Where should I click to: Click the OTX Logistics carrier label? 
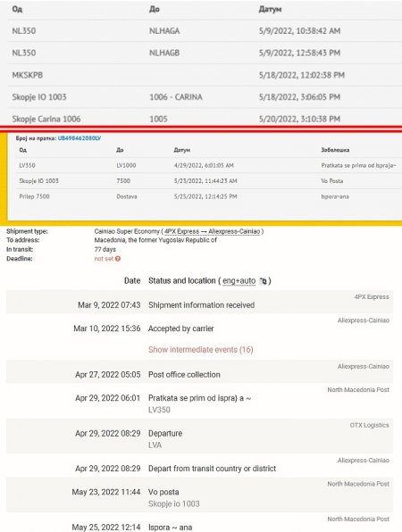click(370, 425)
